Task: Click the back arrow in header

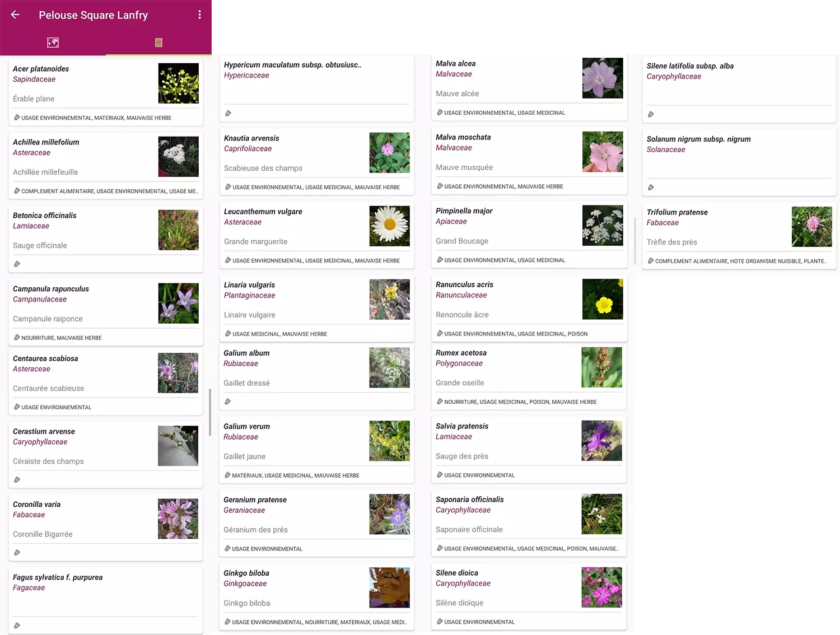Action: tap(16, 15)
